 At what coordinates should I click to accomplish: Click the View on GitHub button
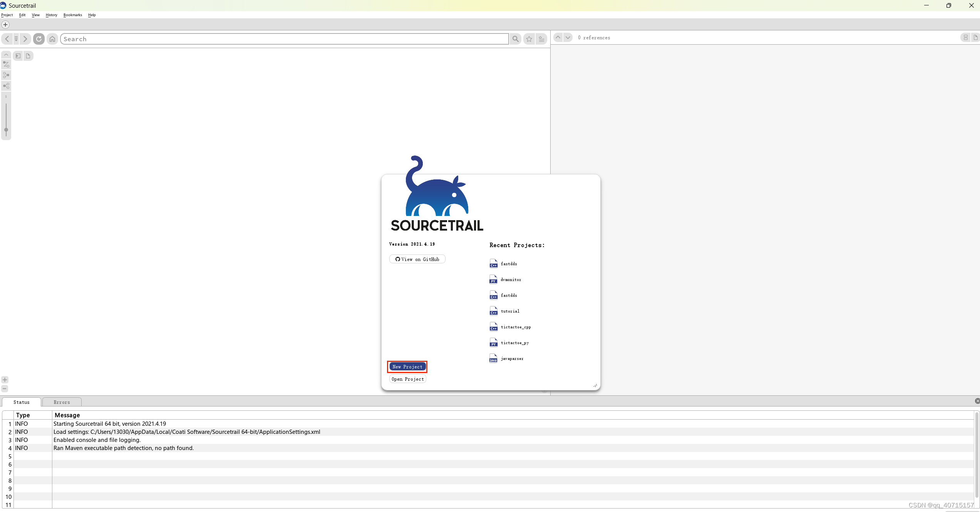pos(417,259)
